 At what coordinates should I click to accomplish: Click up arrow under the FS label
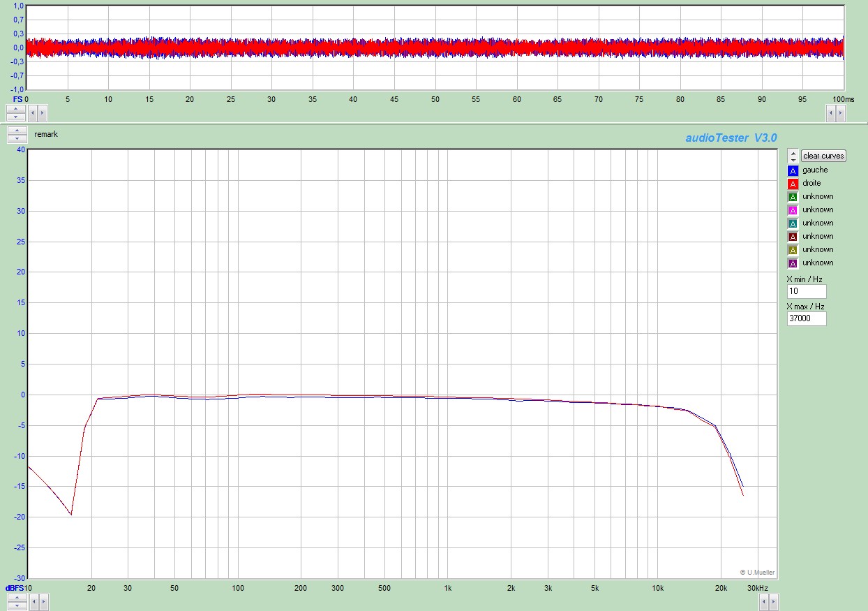(17, 108)
